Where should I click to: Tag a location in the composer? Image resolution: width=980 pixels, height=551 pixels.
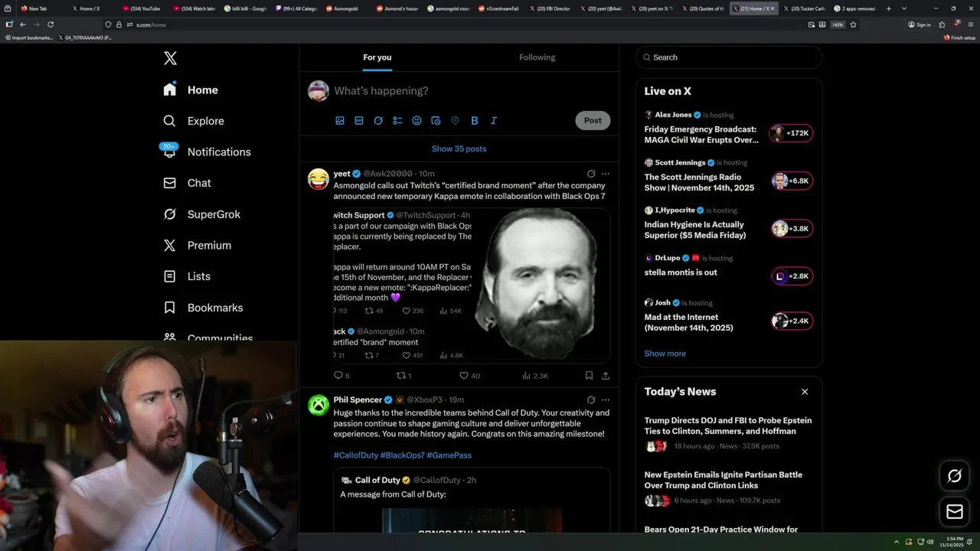(455, 120)
